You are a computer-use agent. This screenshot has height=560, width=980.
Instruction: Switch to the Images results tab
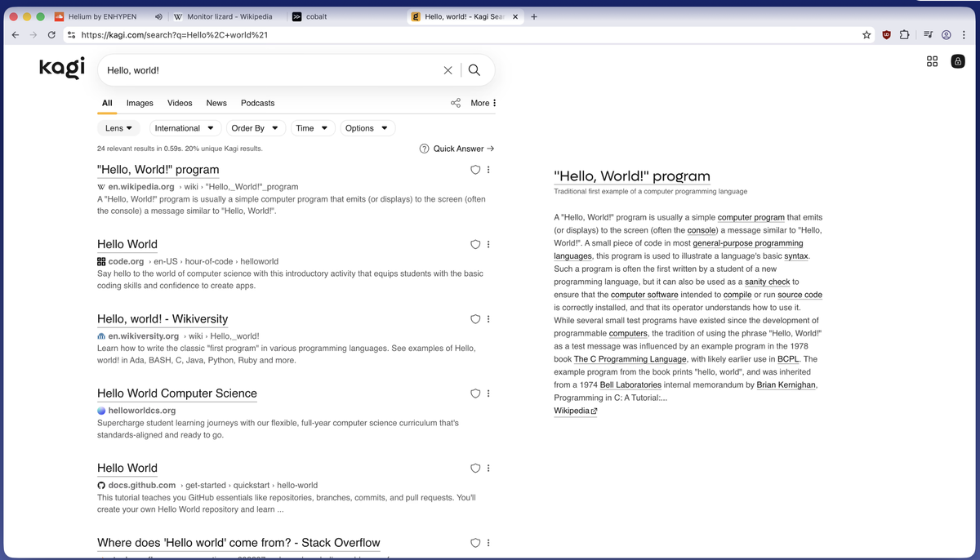click(x=139, y=103)
